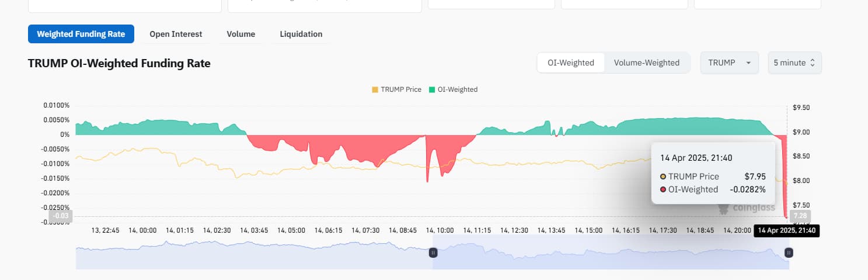Viewport: 868px width, 280px height.
Task: Toggle TRUMP Price legend series
Action: (396, 89)
